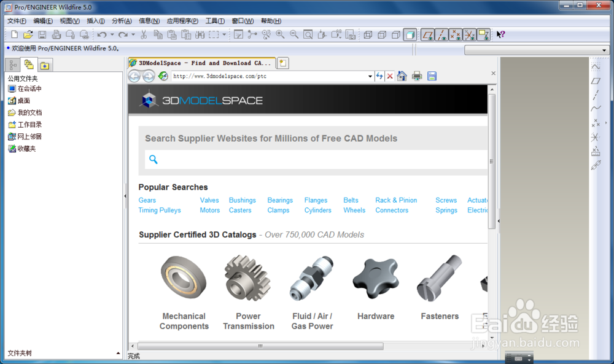Viewport: 614px width, 364px height.
Task: Cut with the scissors icon
Action: [144, 35]
